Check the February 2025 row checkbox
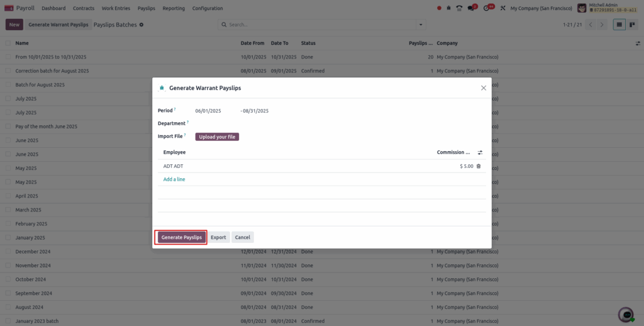 pyautogui.click(x=8, y=223)
